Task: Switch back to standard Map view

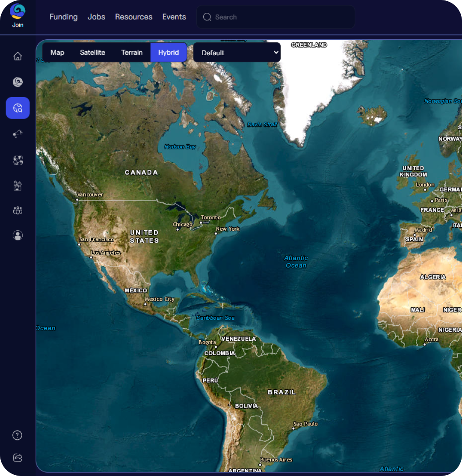Action: click(57, 52)
